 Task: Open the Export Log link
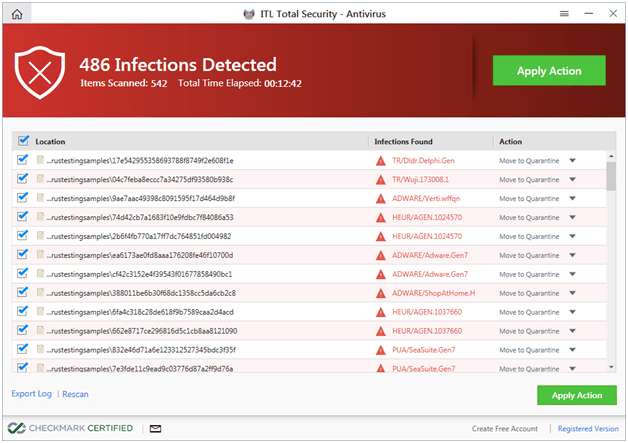[31, 394]
